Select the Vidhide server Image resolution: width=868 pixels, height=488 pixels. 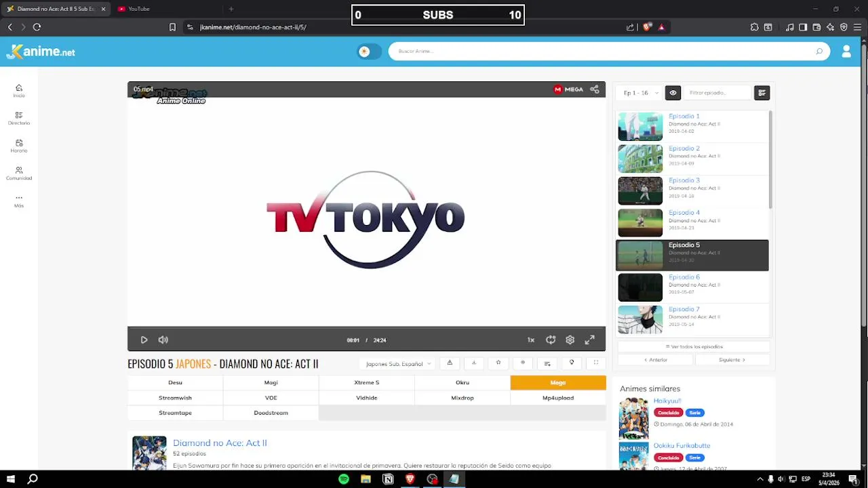[367, 398]
